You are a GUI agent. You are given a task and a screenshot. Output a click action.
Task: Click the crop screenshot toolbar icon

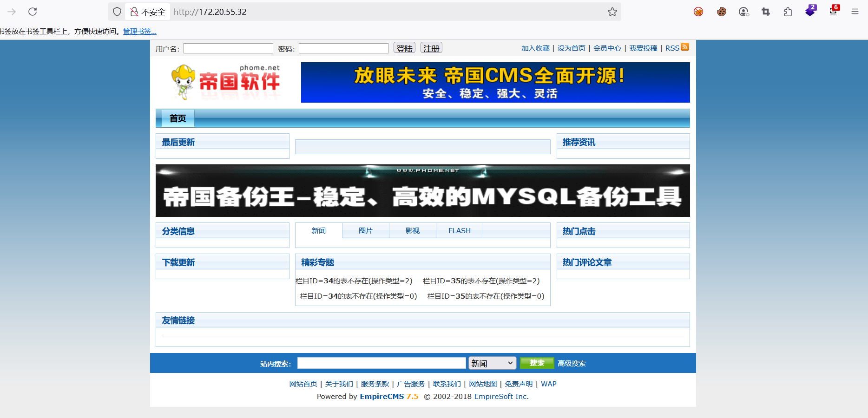coord(766,12)
